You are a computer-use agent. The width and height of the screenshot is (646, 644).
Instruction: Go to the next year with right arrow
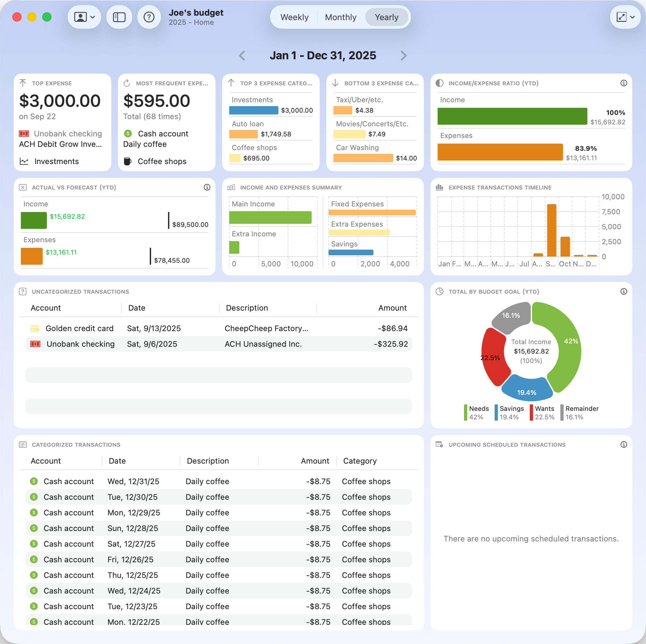(403, 55)
